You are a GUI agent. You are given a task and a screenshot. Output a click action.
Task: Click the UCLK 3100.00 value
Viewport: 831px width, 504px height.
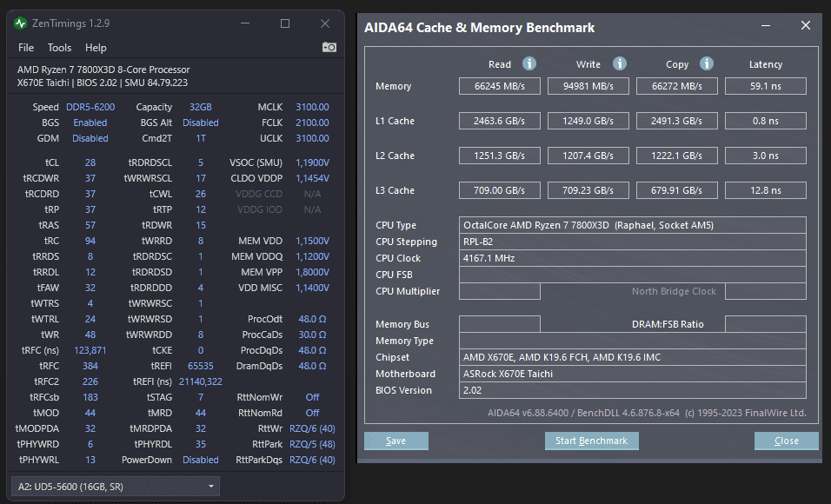(x=312, y=138)
